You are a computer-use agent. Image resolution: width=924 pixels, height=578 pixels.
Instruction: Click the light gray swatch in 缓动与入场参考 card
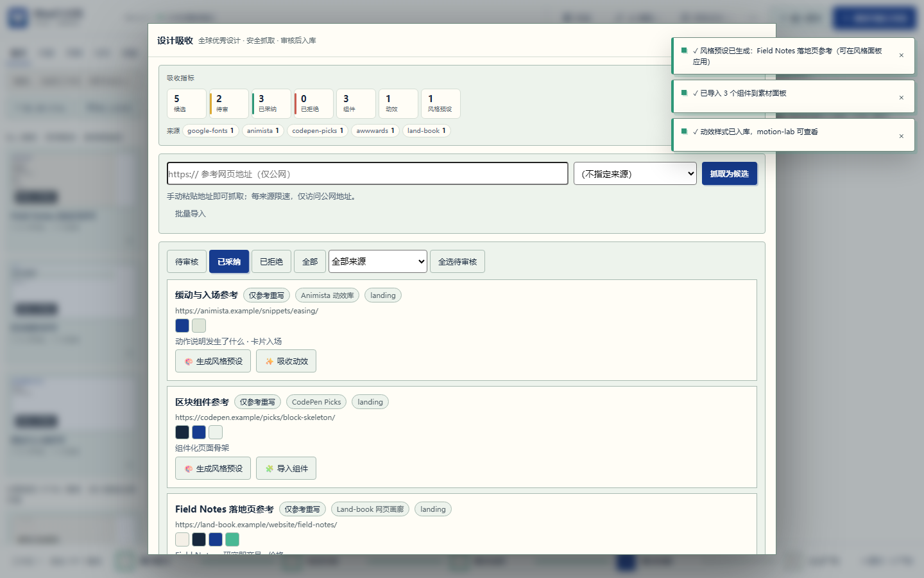[199, 326]
